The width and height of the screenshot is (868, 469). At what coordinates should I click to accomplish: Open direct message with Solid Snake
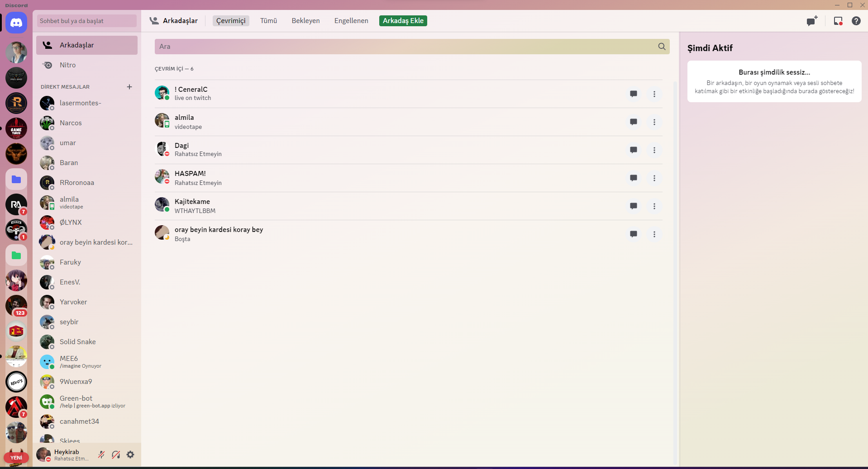[87, 342]
